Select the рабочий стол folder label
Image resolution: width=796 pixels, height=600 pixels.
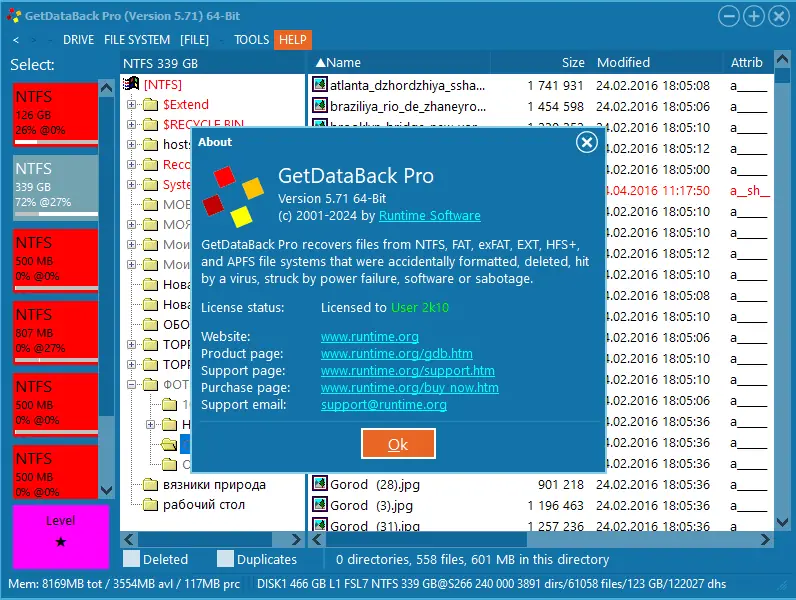[x=204, y=505]
